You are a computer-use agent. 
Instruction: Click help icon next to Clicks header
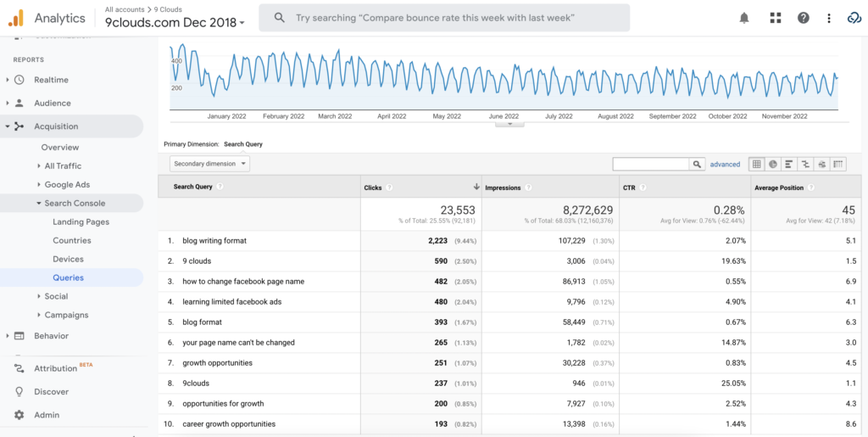tap(388, 188)
